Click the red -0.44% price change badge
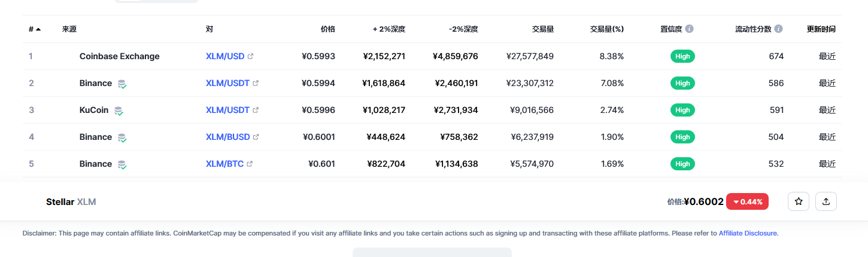 point(747,202)
